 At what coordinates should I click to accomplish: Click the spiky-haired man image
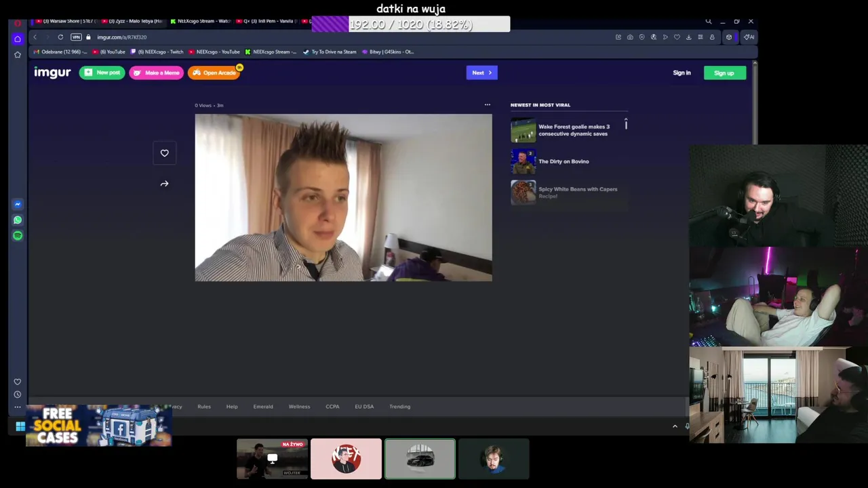pyautogui.click(x=343, y=197)
